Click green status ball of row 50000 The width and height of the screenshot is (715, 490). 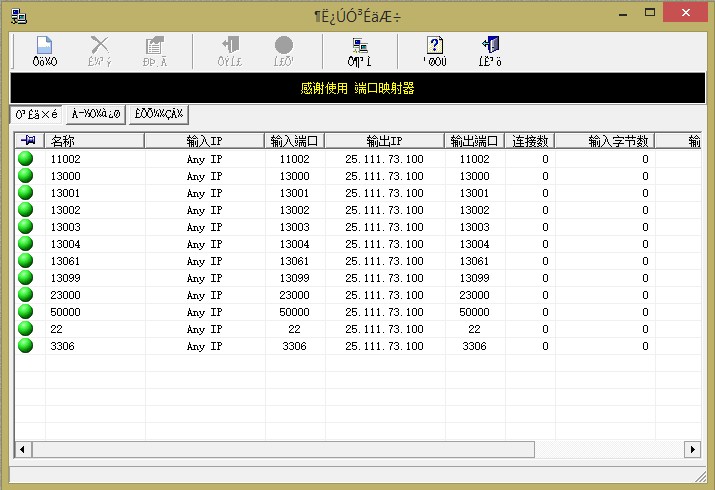tap(26, 312)
